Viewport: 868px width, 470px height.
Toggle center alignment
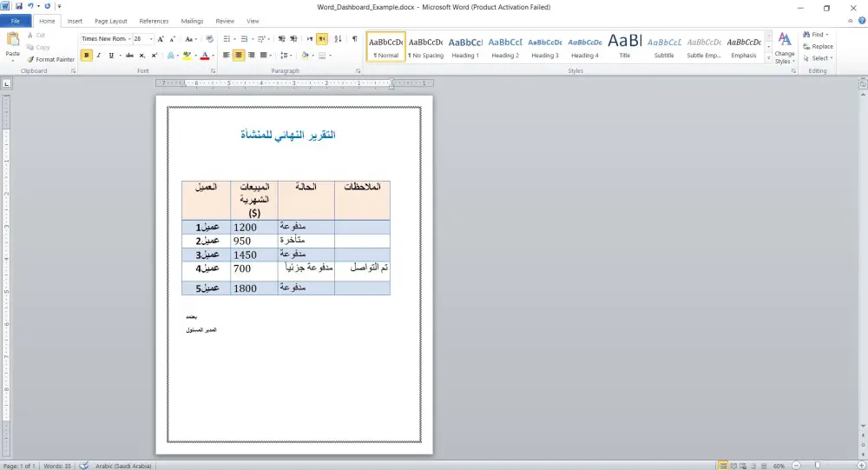239,56
